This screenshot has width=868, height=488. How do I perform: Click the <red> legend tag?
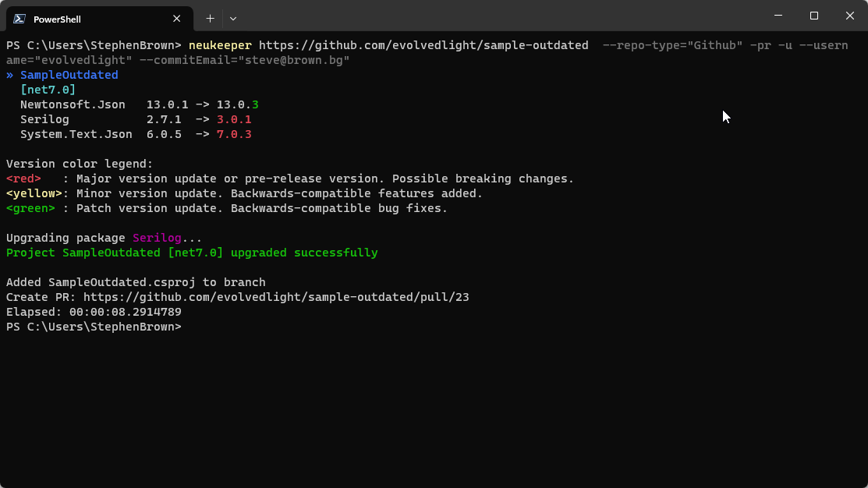[24, 179]
